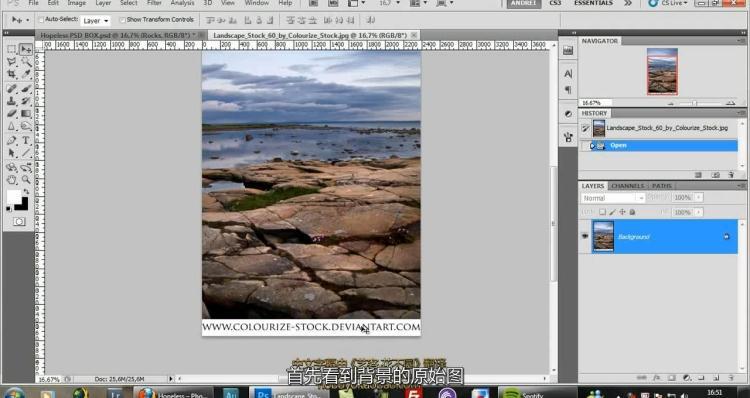The width and height of the screenshot is (750, 398).
Task: Toggle Quick Mask mode button
Action: [x=19, y=221]
